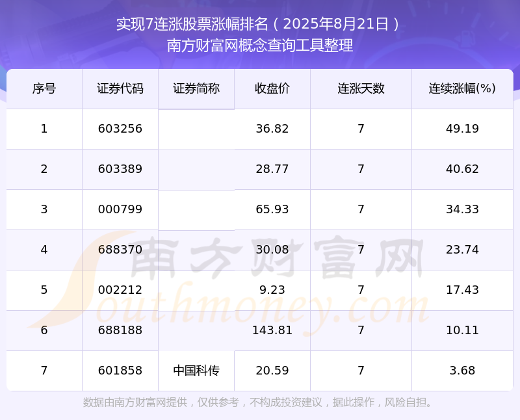The image size is (520, 420).
Task: Click the 序号 column header
Action: (44, 88)
